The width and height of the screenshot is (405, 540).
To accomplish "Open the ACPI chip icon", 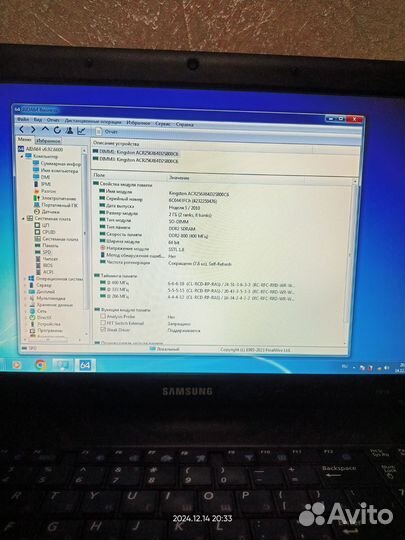I will tap(38, 272).
